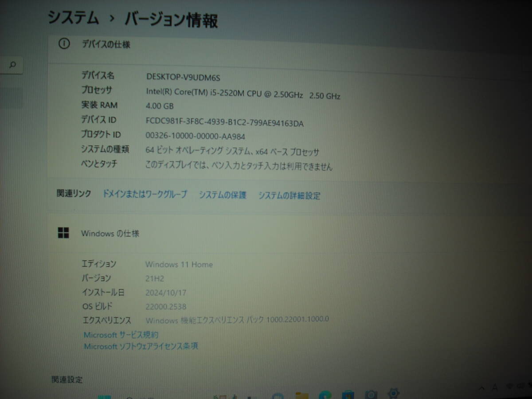Viewport: 532px width, 399px height.
Task: Click the IME 'A' input indicator
Action: 495,388
